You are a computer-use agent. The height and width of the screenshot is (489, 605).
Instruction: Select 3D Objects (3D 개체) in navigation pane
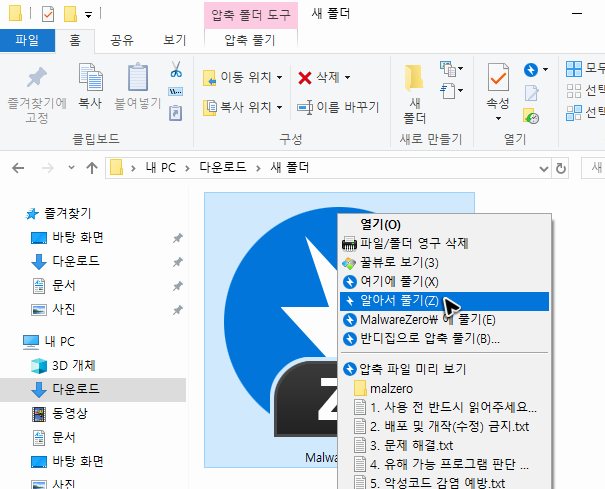[x=74, y=365]
